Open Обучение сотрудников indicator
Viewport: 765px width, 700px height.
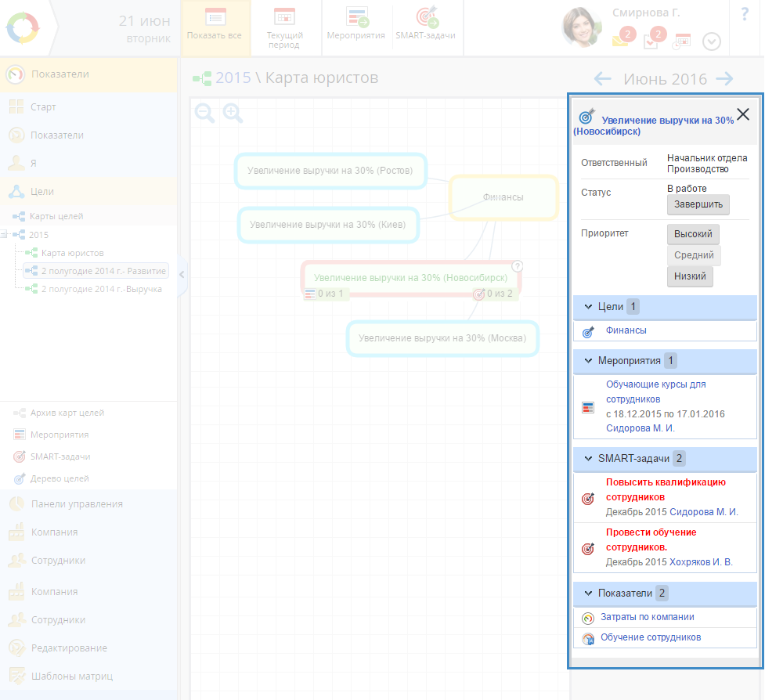(651, 637)
